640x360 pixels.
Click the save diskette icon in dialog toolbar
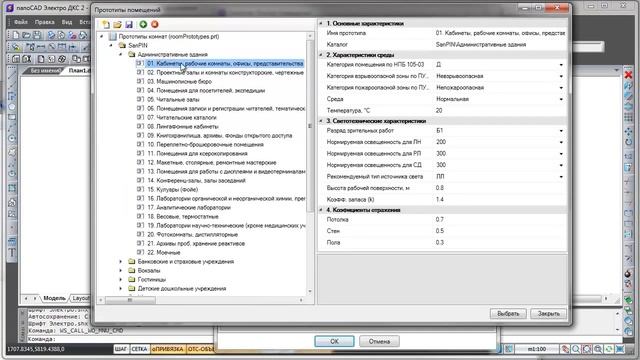pos(129,24)
